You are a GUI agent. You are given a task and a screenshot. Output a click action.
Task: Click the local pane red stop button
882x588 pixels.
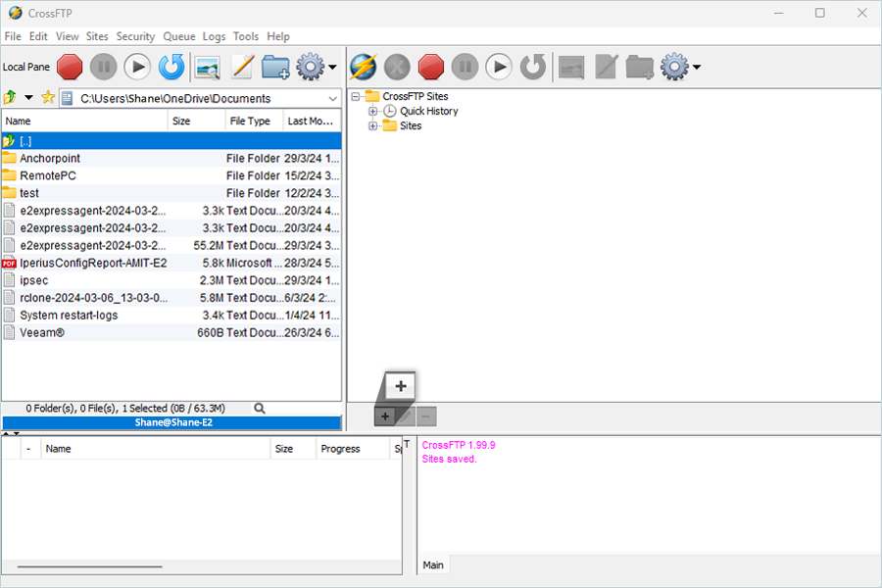(70, 67)
